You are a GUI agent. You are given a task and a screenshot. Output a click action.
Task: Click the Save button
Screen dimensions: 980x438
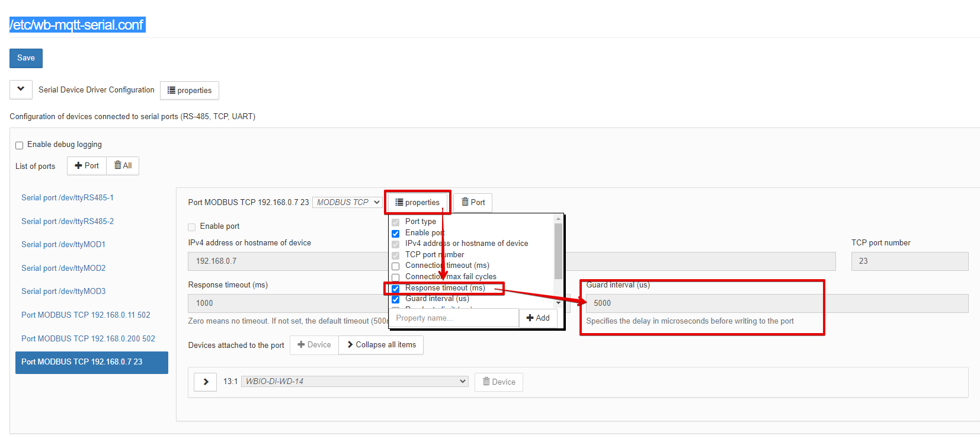(26, 58)
